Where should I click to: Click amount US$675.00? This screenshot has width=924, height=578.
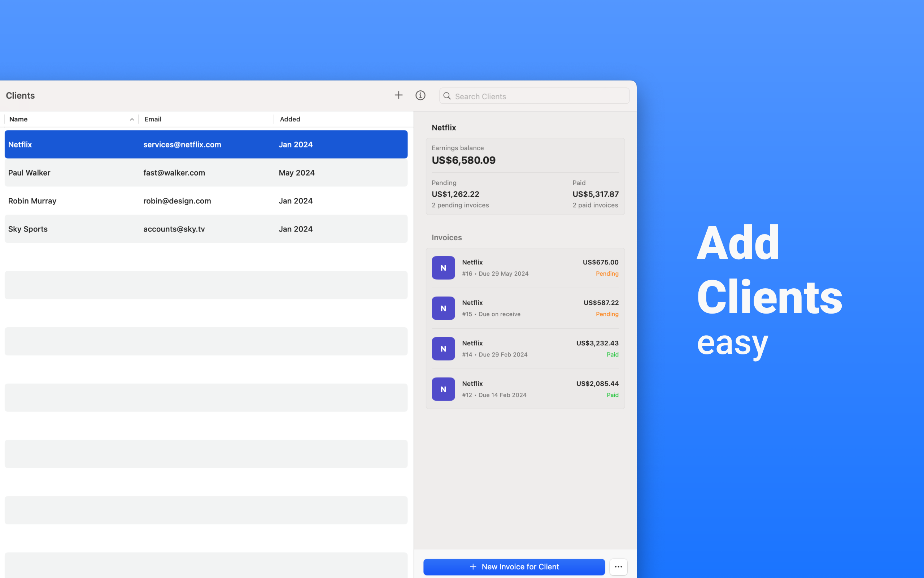(600, 262)
